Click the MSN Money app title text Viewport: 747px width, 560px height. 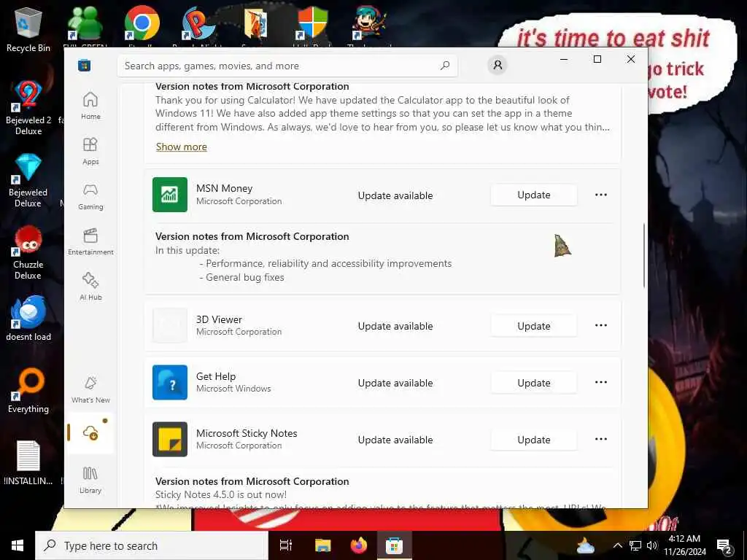[x=225, y=188]
